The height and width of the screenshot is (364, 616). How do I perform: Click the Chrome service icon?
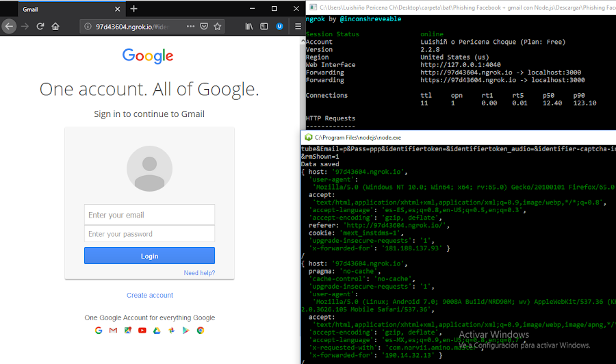click(201, 330)
